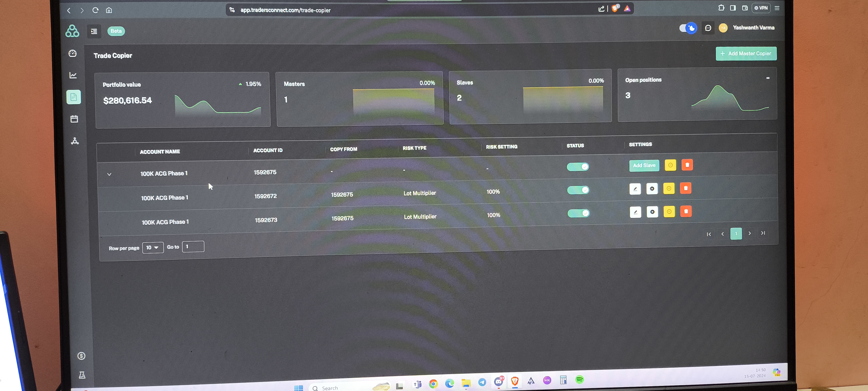Delete the master account 1592675 row

(x=687, y=165)
